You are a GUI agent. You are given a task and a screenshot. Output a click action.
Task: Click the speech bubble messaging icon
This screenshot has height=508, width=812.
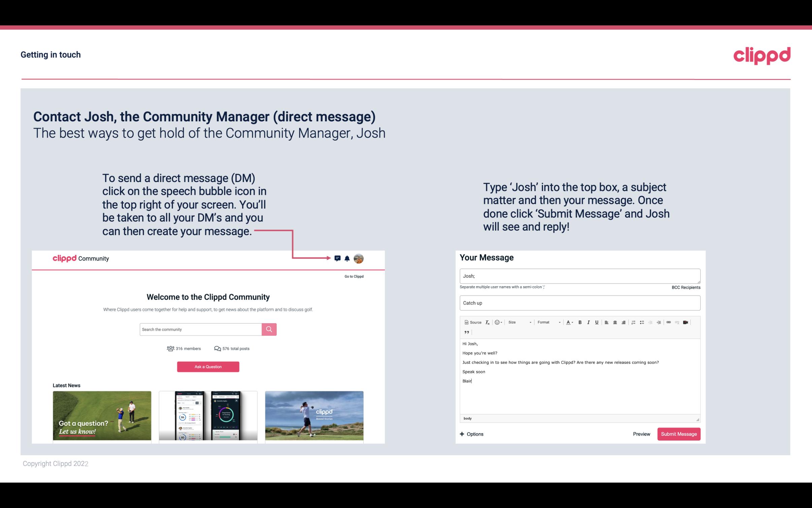(x=338, y=258)
